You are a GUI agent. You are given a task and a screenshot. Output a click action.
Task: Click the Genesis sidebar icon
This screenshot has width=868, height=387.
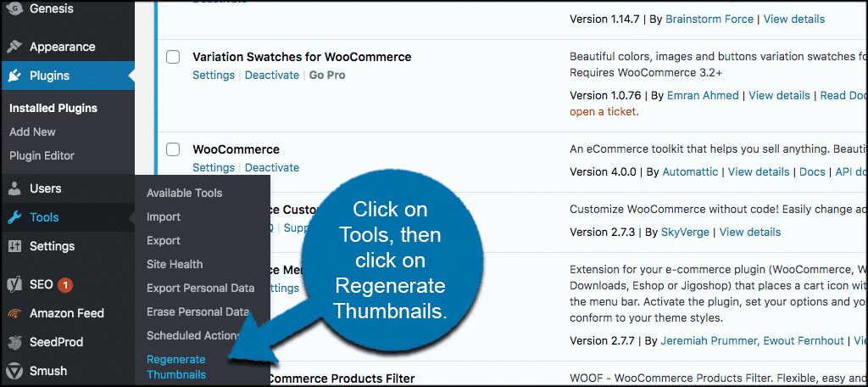pyautogui.click(x=14, y=8)
